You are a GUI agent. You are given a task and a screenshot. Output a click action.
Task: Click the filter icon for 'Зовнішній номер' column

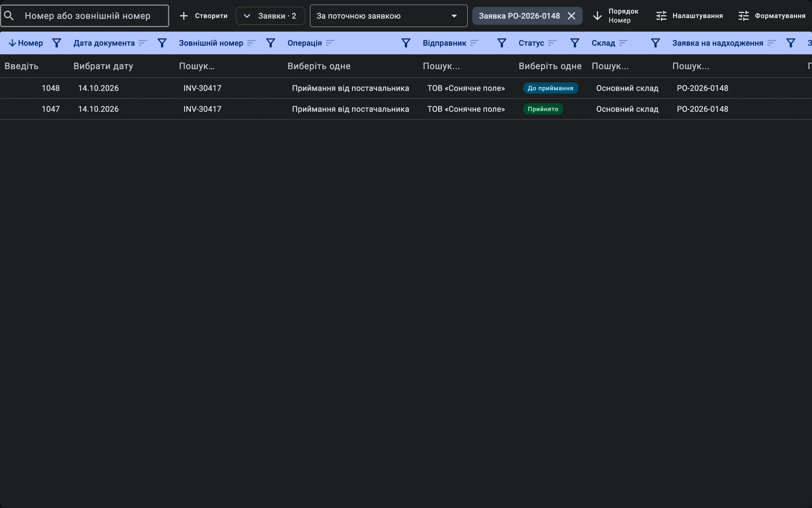270,43
